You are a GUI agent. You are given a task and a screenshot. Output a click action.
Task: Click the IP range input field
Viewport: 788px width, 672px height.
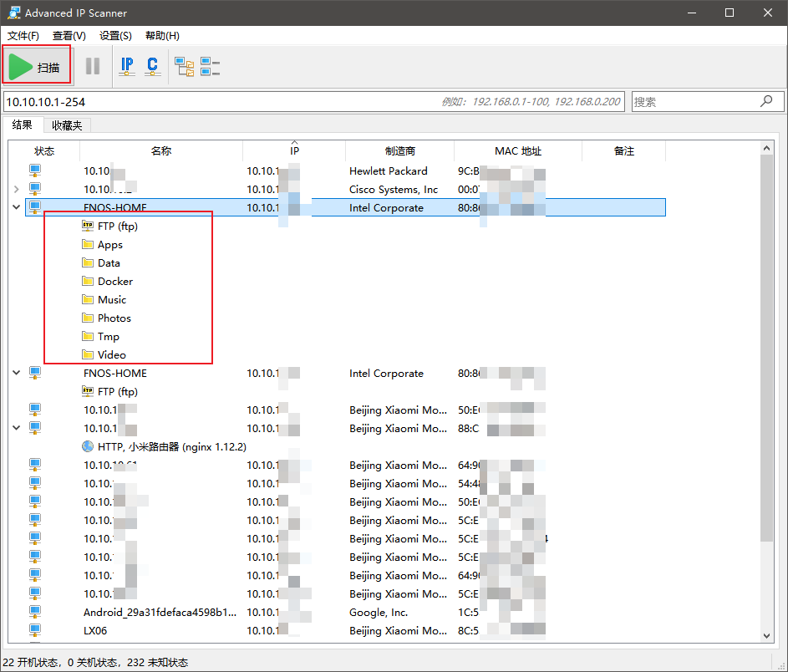[314, 101]
